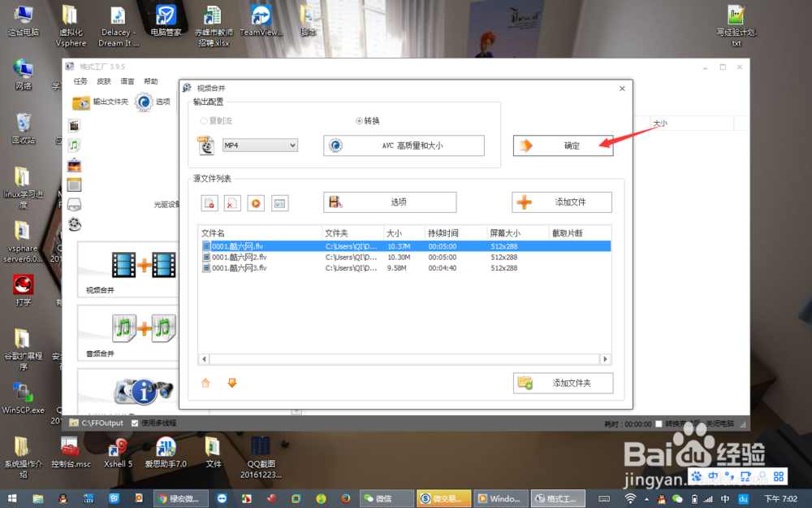Click the 音频合并 audio joiner tile

(128, 332)
